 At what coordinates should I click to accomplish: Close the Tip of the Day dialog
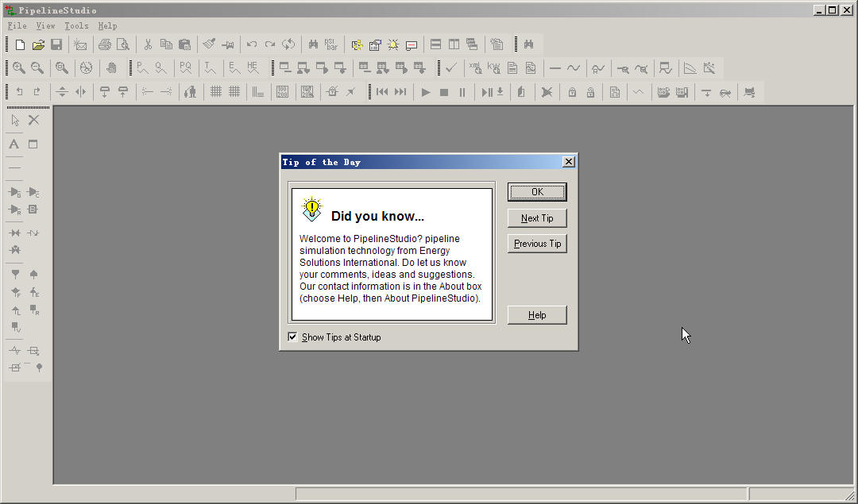click(569, 162)
